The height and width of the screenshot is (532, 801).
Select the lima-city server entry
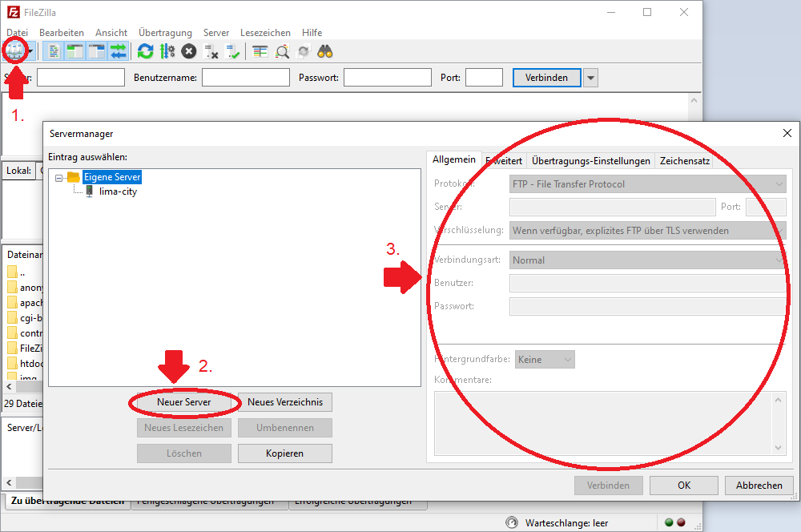click(117, 191)
